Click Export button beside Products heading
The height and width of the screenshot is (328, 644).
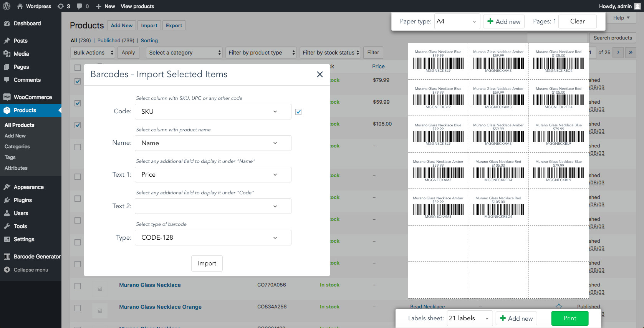tap(174, 25)
